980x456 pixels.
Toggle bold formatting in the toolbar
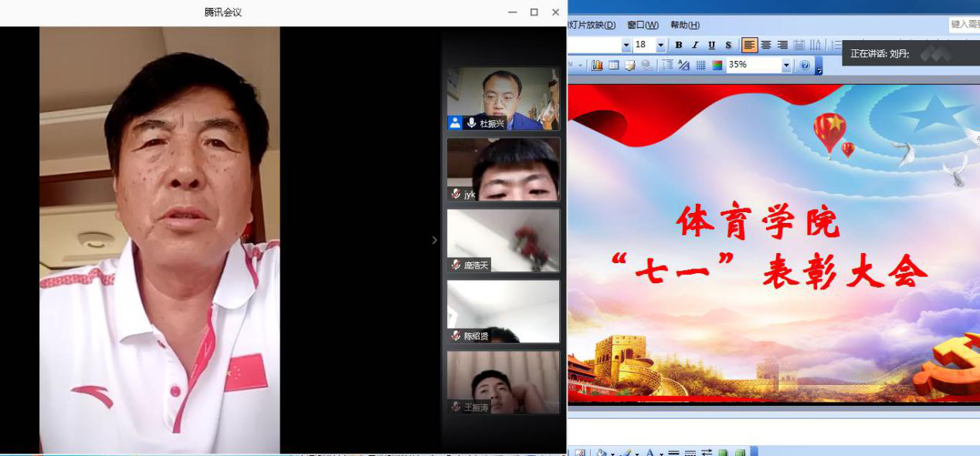pos(679,46)
